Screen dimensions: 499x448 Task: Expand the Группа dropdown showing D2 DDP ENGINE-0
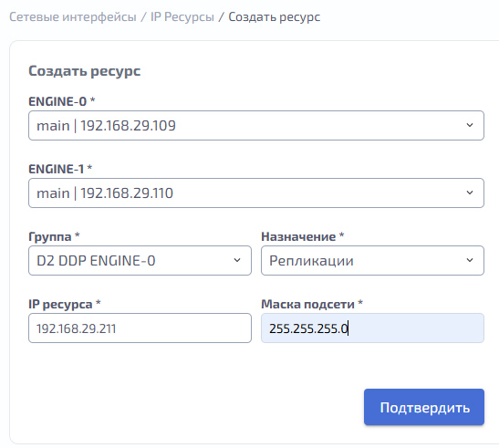point(140,260)
